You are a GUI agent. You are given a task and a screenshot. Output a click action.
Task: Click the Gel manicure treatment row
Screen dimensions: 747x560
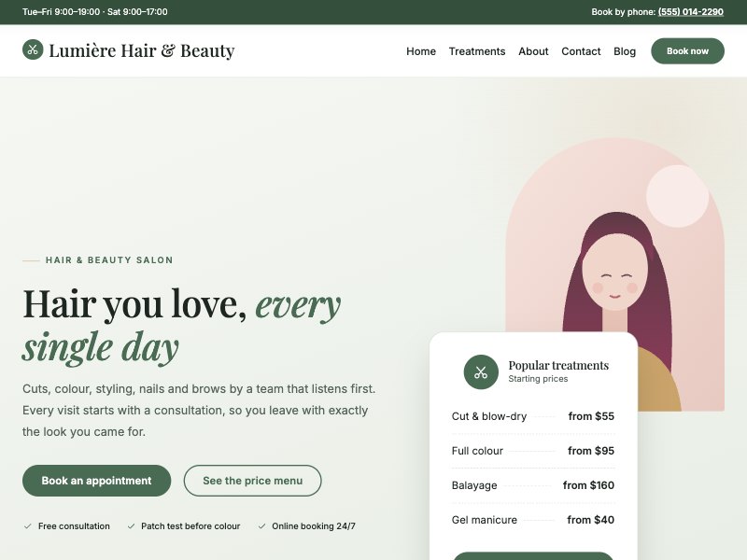tap(532, 520)
